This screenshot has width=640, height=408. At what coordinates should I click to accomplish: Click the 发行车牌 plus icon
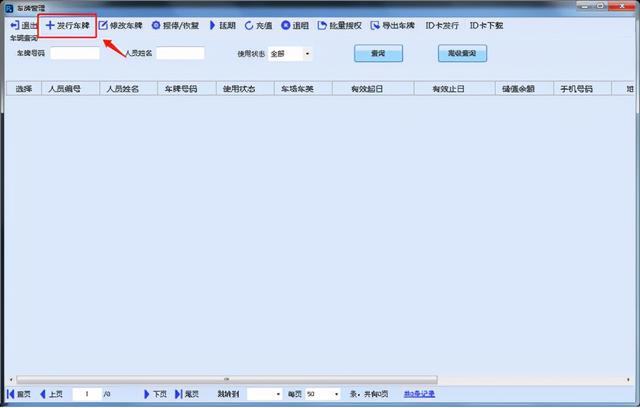(x=50, y=25)
